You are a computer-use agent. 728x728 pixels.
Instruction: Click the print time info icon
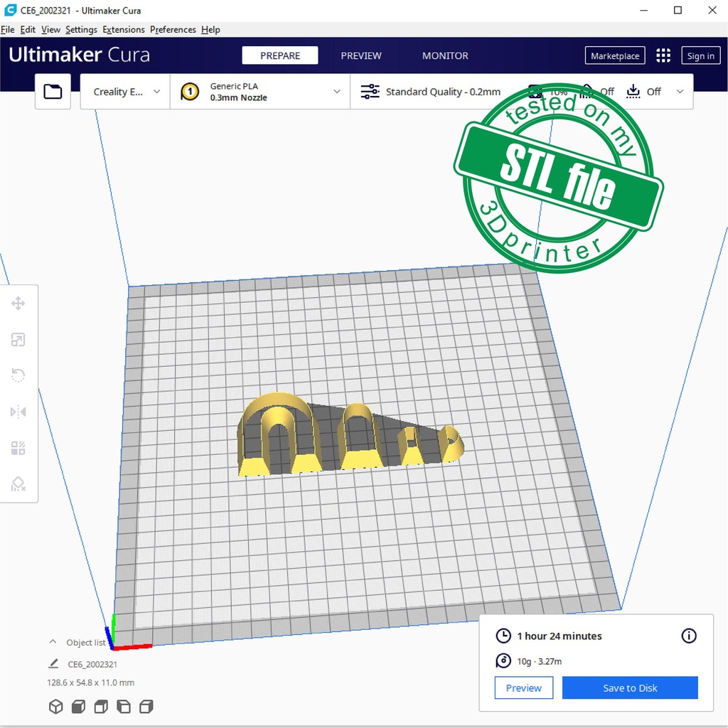pyautogui.click(x=689, y=636)
